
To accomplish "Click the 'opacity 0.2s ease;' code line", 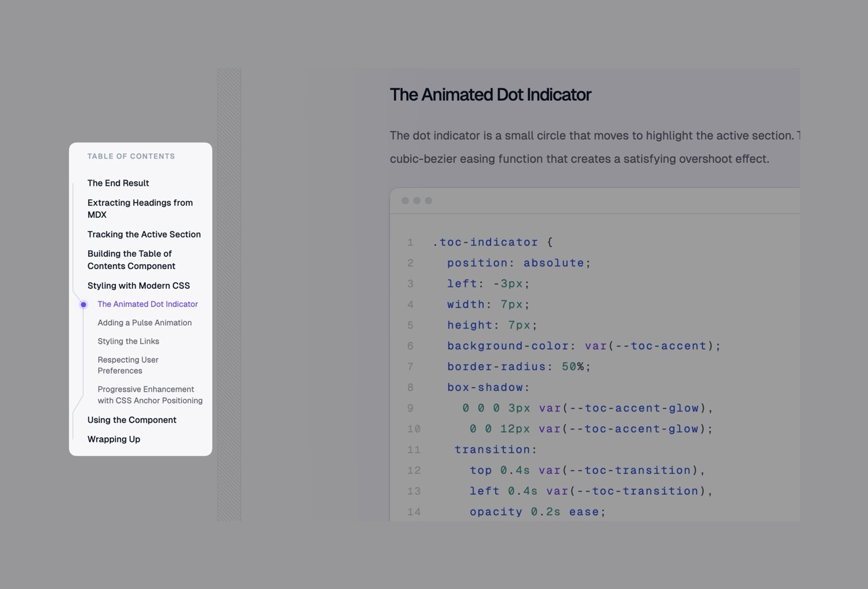I will point(538,512).
